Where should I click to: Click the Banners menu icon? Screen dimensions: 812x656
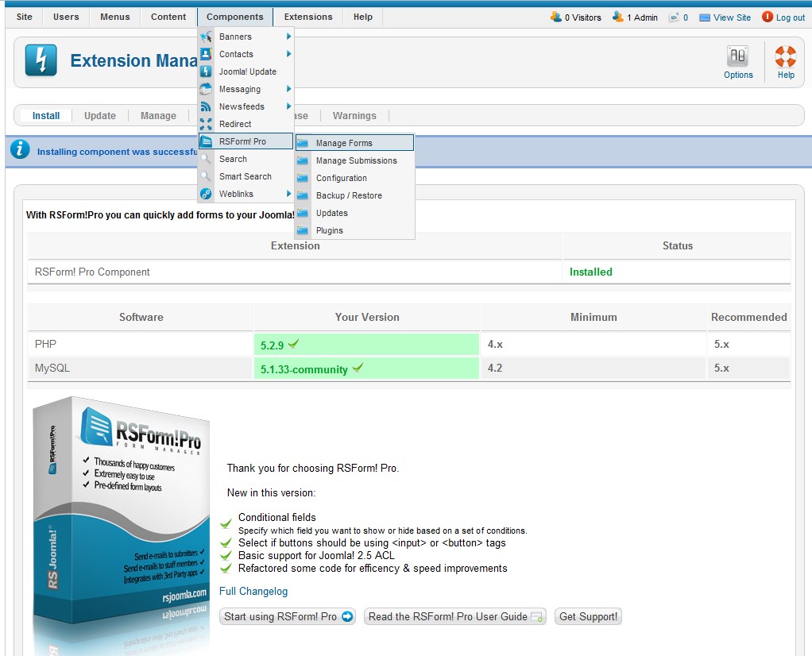[206, 37]
